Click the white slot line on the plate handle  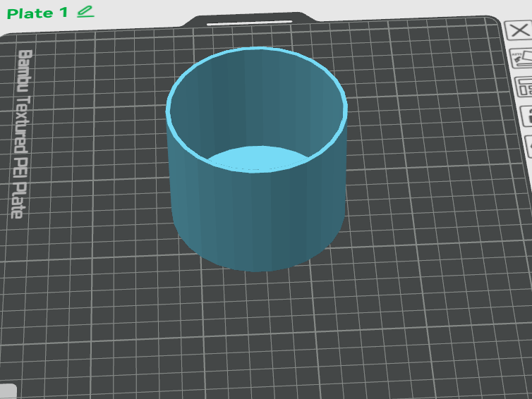[249, 23]
